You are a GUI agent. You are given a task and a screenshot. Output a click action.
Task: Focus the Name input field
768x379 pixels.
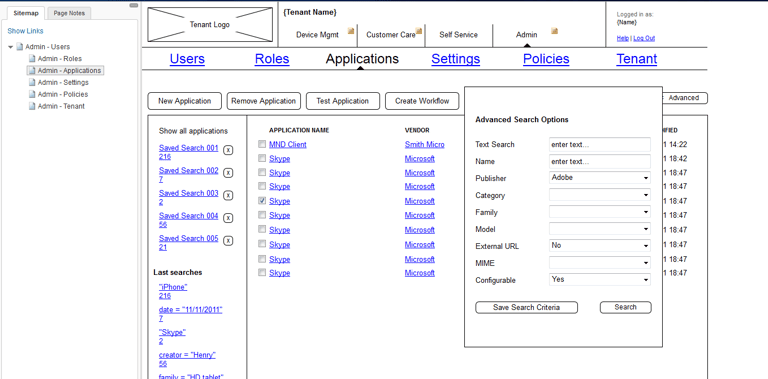pos(600,161)
